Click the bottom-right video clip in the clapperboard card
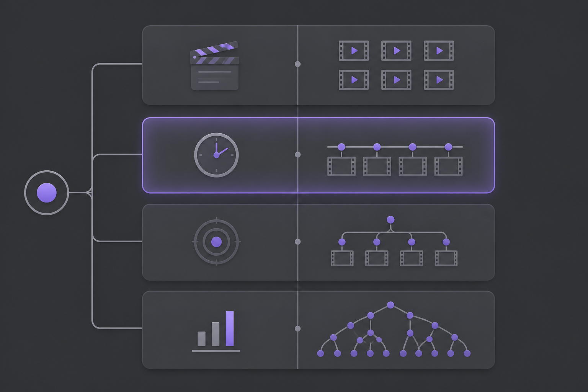The width and height of the screenshot is (588, 392). (x=439, y=80)
